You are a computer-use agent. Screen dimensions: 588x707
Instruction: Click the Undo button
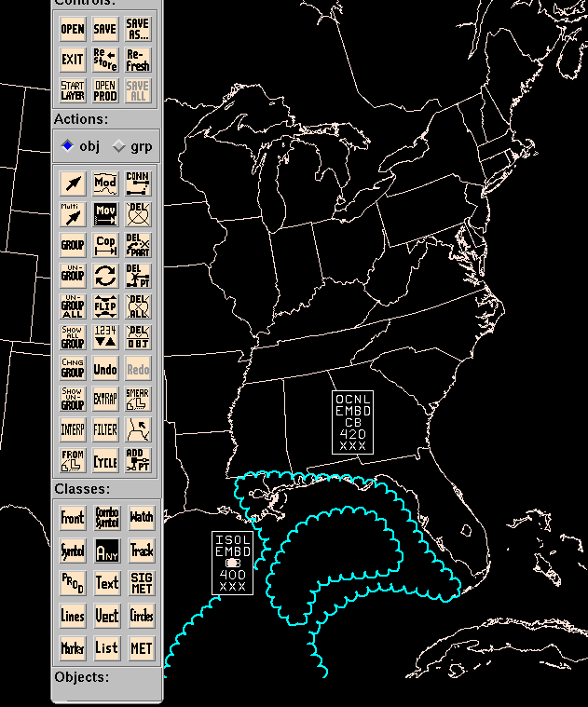(105, 369)
